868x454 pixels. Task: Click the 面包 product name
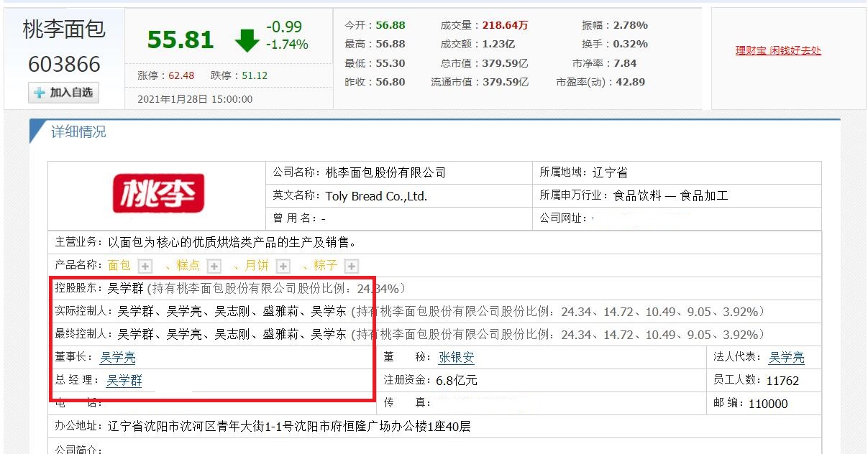coord(119,266)
